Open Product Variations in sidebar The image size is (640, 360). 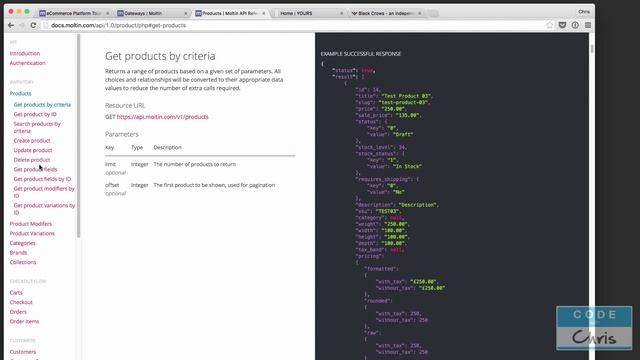(x=32, y=233)
